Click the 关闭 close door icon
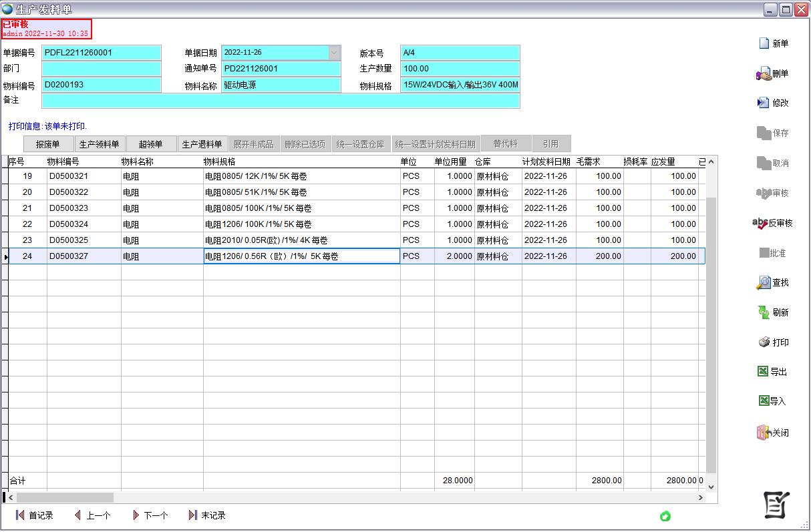 (x=764, y=433)
